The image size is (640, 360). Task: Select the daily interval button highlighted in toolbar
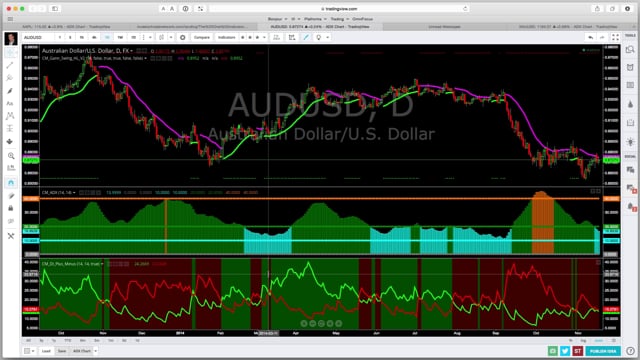[107, 37]
